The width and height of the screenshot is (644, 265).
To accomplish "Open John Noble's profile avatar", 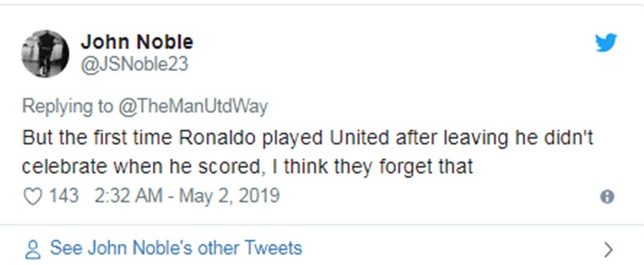I will 45,54.
